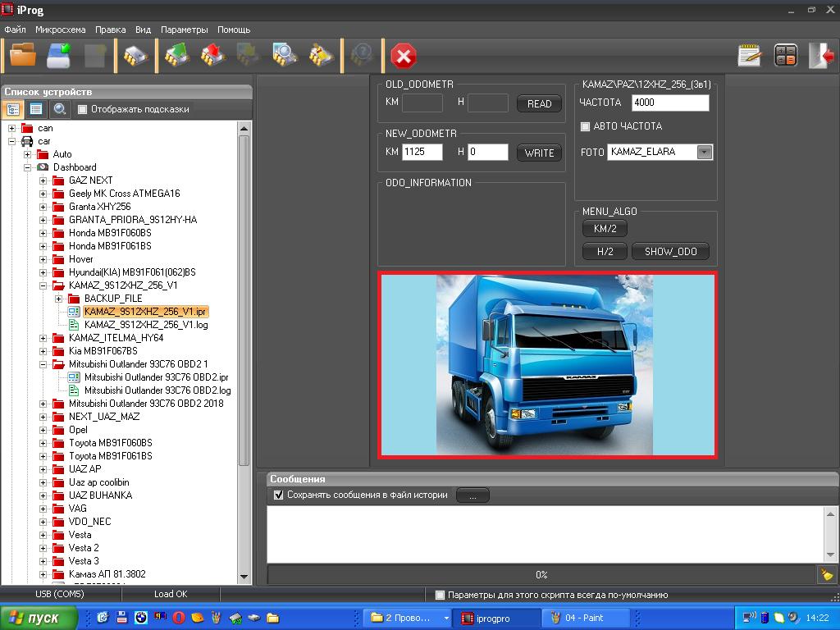Click the chip write icon with red arrow

(x=212, y=55)
